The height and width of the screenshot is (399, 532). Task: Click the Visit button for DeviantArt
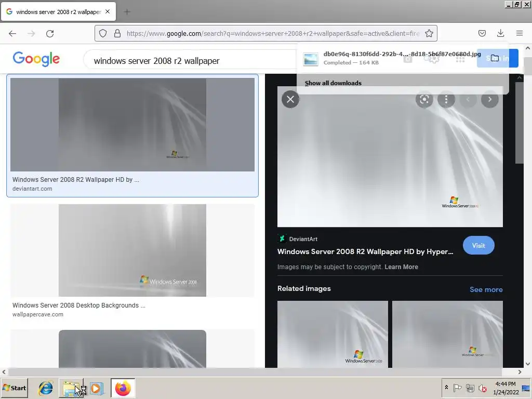(478, 245)
